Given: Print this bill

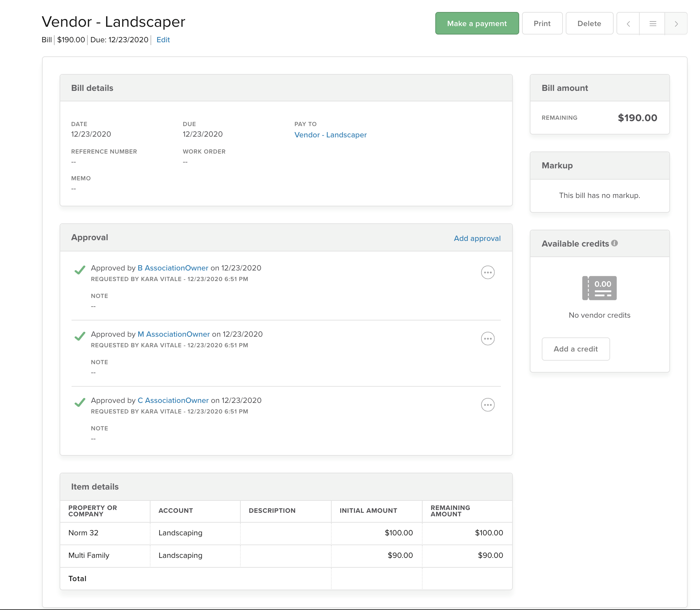Looking at the screenshot, I should click(542, 24).
